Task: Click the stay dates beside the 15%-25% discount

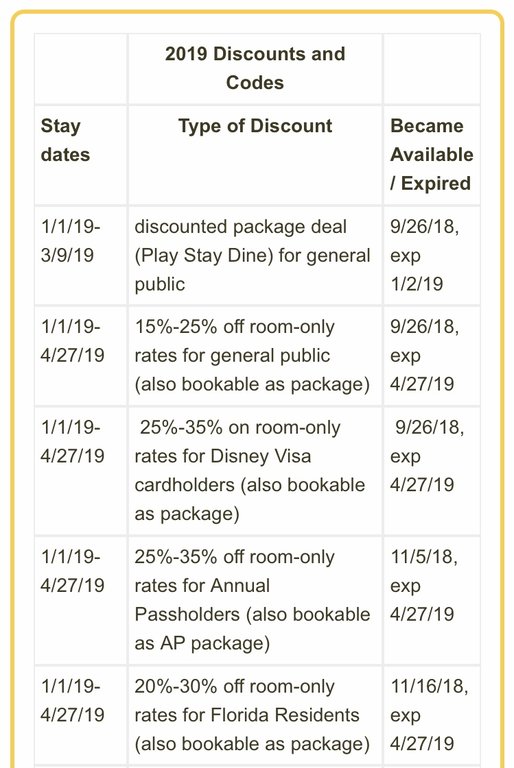Action: click(73, 341)
